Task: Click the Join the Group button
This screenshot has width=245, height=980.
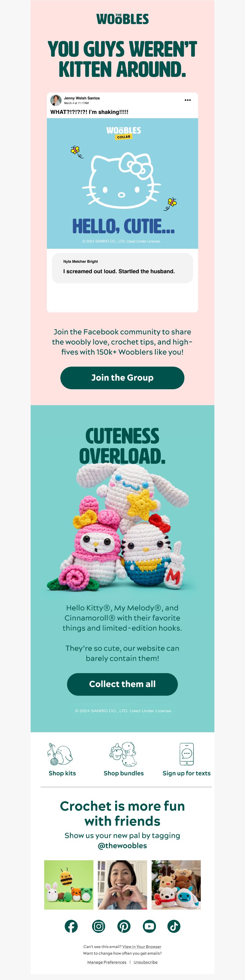Action: pos(123,378)
